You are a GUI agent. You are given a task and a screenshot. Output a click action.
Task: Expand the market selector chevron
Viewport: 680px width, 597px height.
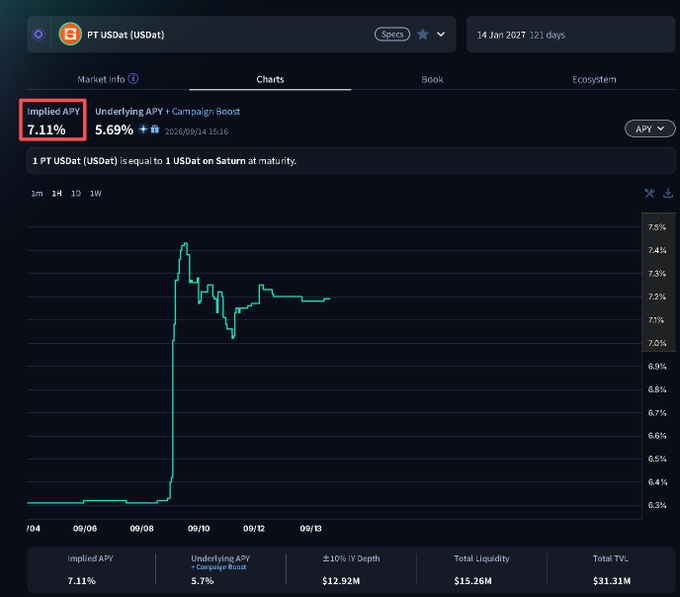point(441,34)
